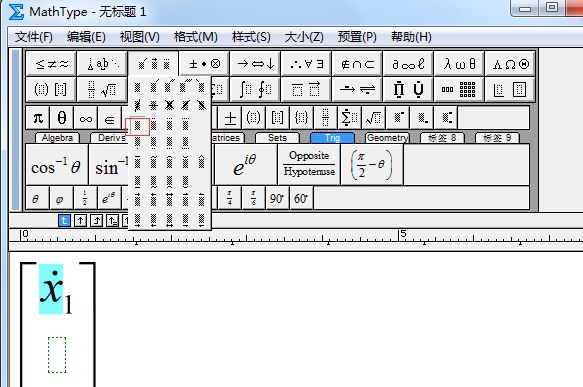Screen dimensions: 583x387
Task: Switch to the 标签 8 tab
Action: point(442,138)
